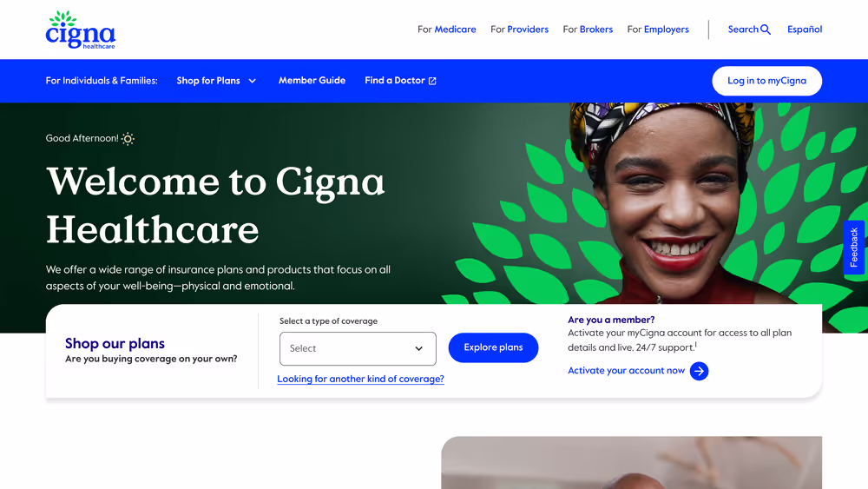Click the sun icon by Good Afternoon

coord(128,138)
